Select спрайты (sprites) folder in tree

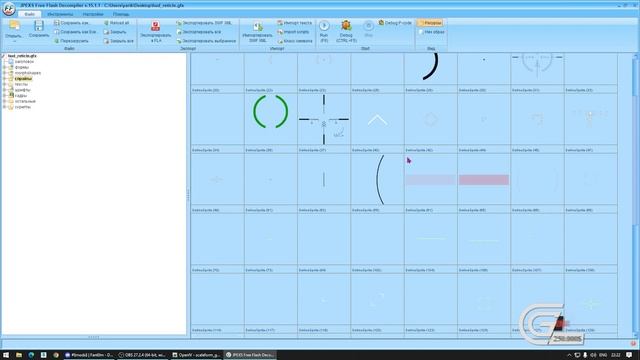[x=23, y=79]
